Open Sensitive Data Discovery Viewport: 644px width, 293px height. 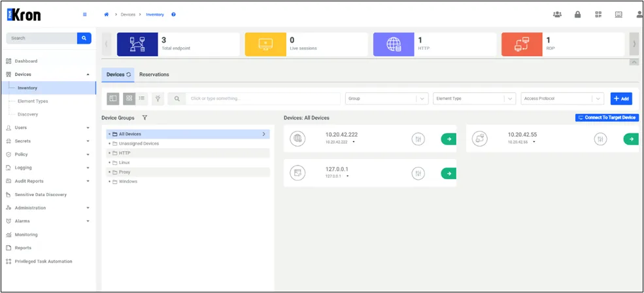pyautogui.click(x=41, y=195)
